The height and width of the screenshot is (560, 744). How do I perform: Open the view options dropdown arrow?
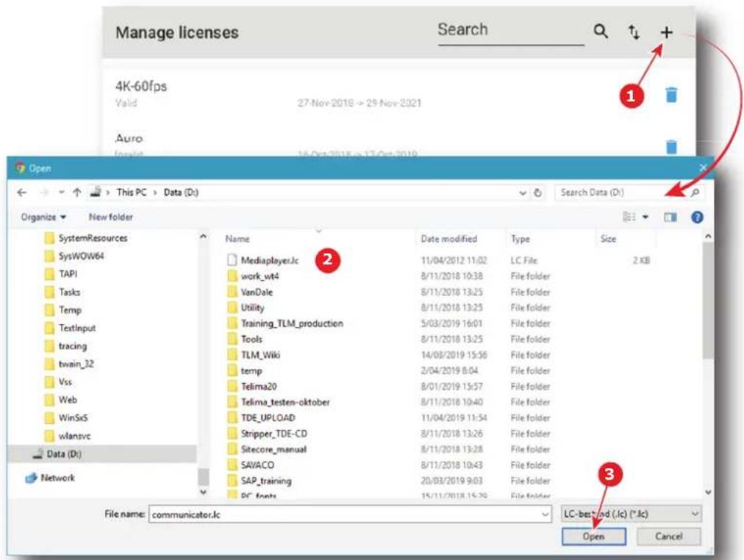[x=645, y=218]
